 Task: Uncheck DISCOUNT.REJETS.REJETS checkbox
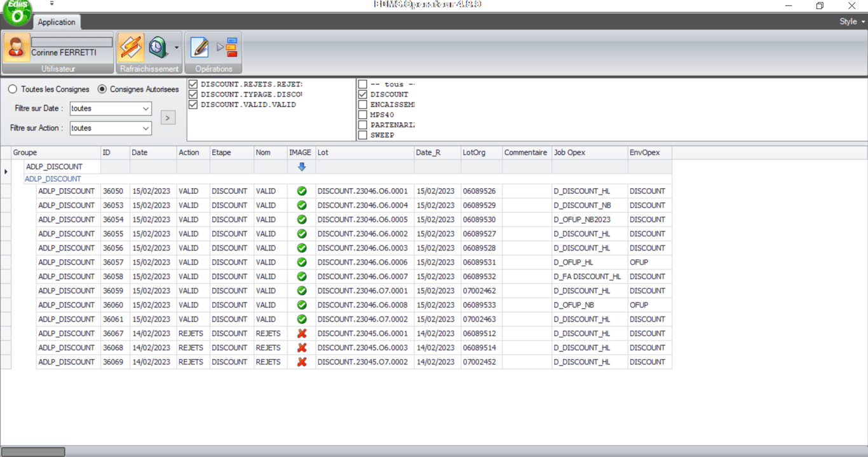point(193,84)
